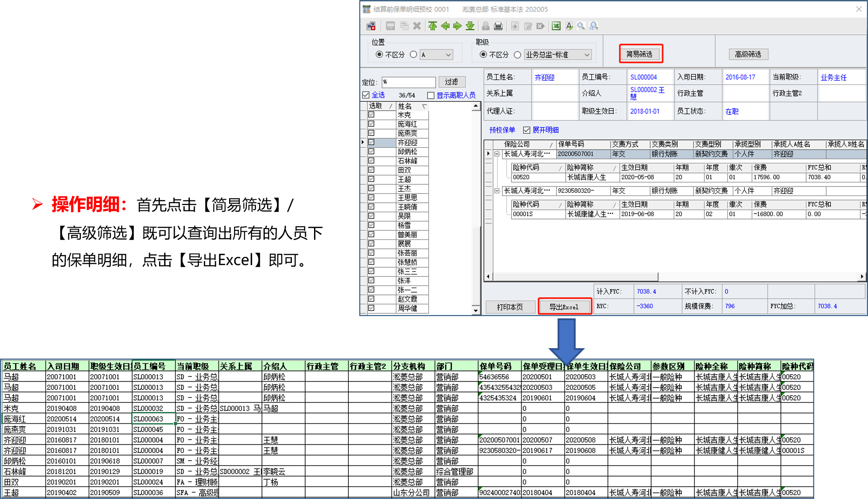The image size is (868, 499).
Task: Click the green previous-record left arrow icon
Action: pyautogui.click(x=445, y=26)
